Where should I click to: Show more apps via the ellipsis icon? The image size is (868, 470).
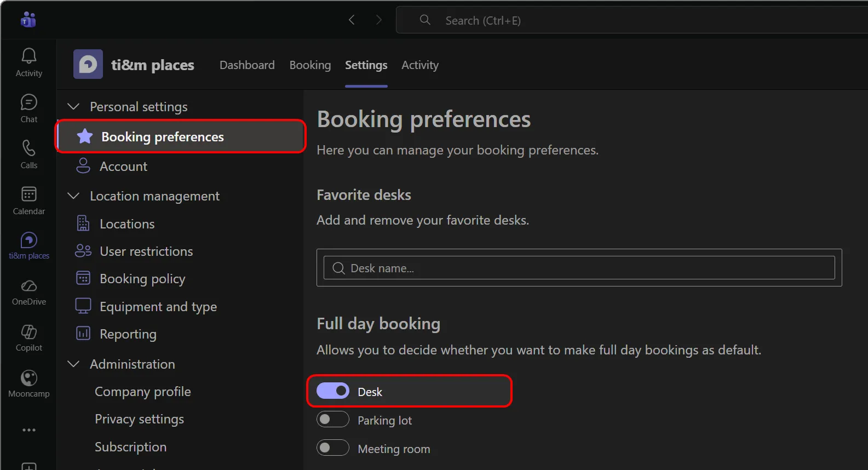29,430
